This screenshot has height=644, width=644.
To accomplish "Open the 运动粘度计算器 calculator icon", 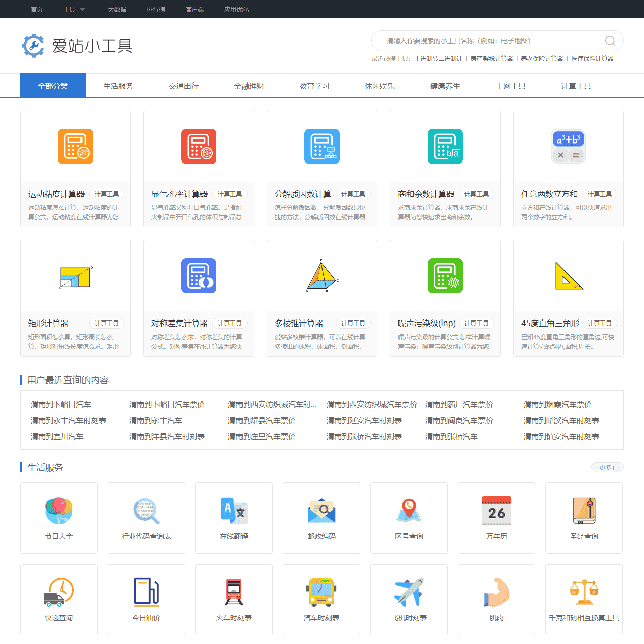I will point(75,146).
